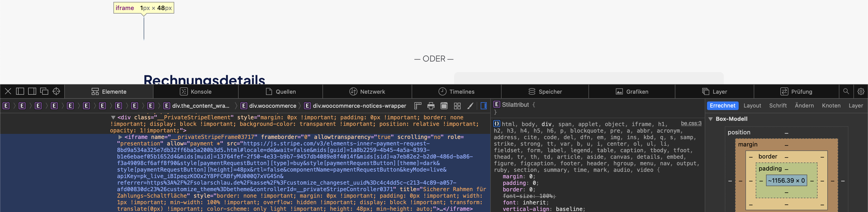
Task: Click the Timelines clock icon
Action: click(443, 92)
